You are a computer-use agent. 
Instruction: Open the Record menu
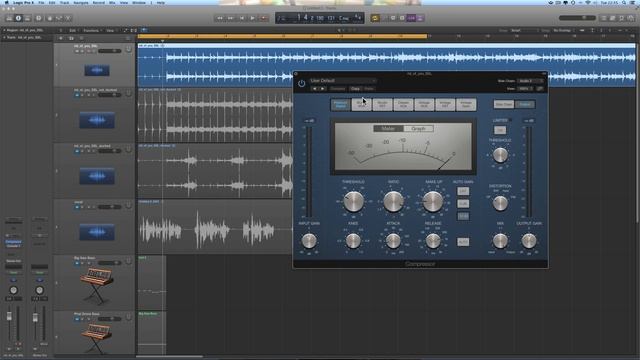99,2
